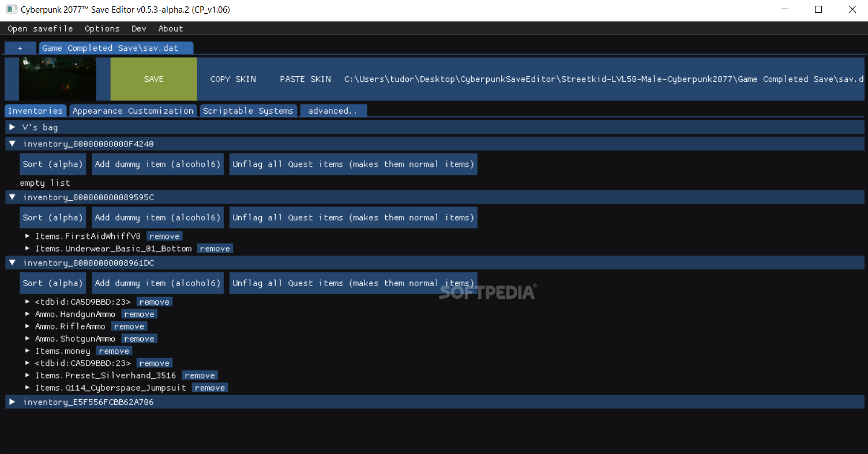This screenshot has width=868, height=454.
Task: Expand the Items.money tree node
Action: (27, 351)
